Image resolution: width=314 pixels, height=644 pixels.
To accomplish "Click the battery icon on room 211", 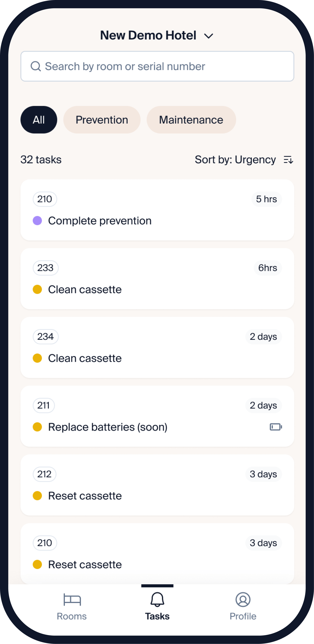I will pyautogui.click(x=276, y=427).
